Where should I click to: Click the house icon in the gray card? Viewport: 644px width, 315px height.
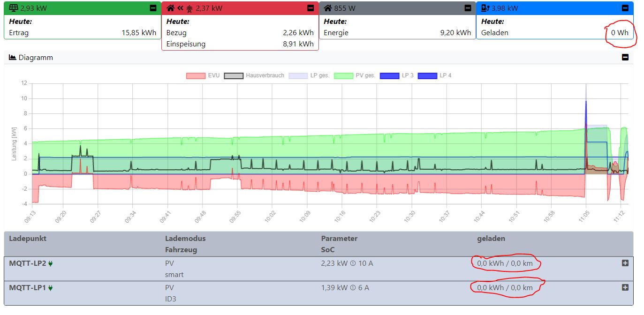(x=328, y=8)
